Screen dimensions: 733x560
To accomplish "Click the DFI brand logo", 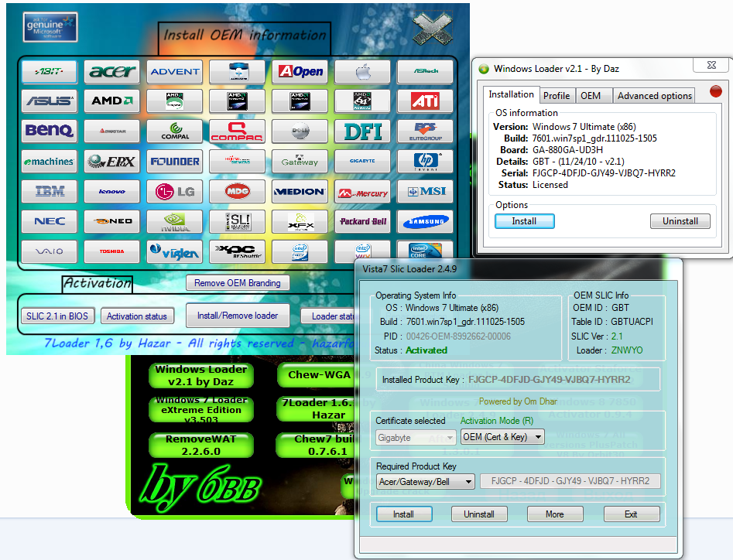I will click(362, 131).
